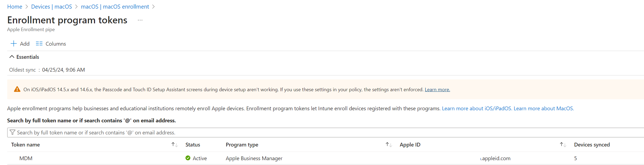644x165 pixels.
Task: Open the Columns chooser
Action: tap(51, 44)
